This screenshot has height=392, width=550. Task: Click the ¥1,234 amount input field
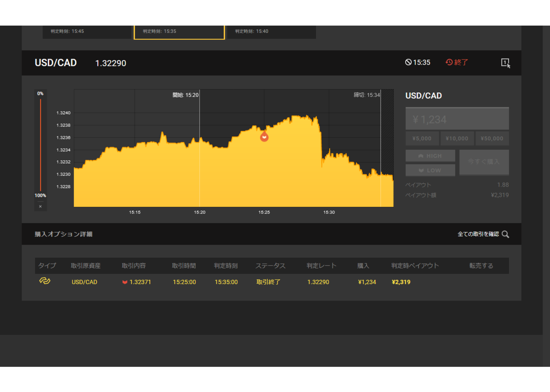pos(457,119)
